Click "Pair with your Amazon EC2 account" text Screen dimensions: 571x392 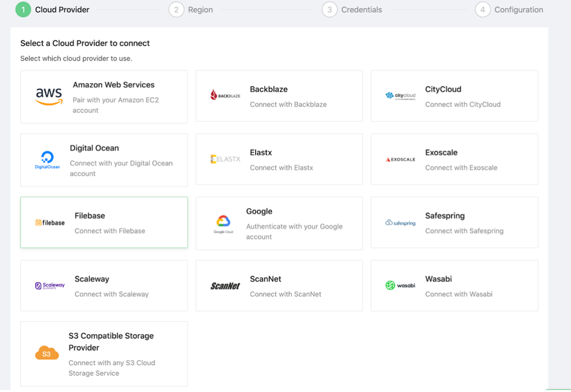pos(115,105)
